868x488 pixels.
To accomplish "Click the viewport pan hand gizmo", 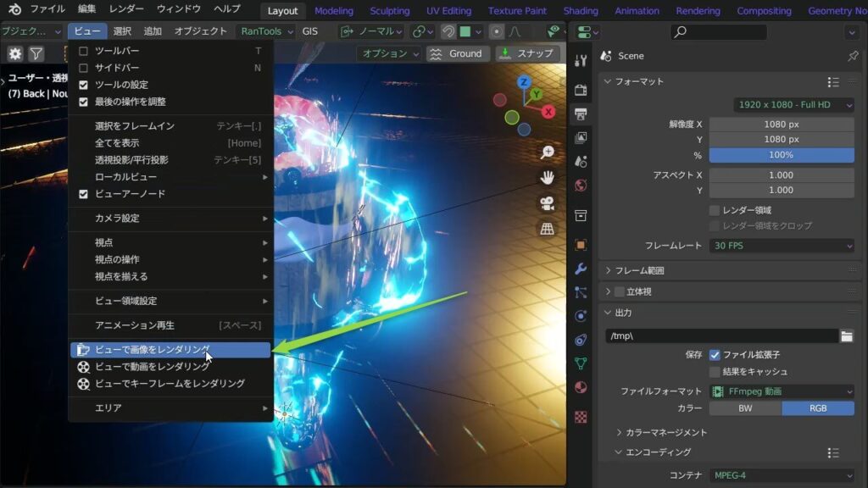I will (547, 178).
